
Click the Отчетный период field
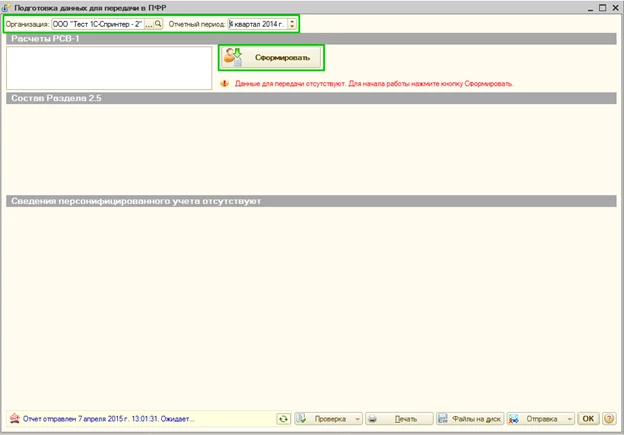[257, 23]
